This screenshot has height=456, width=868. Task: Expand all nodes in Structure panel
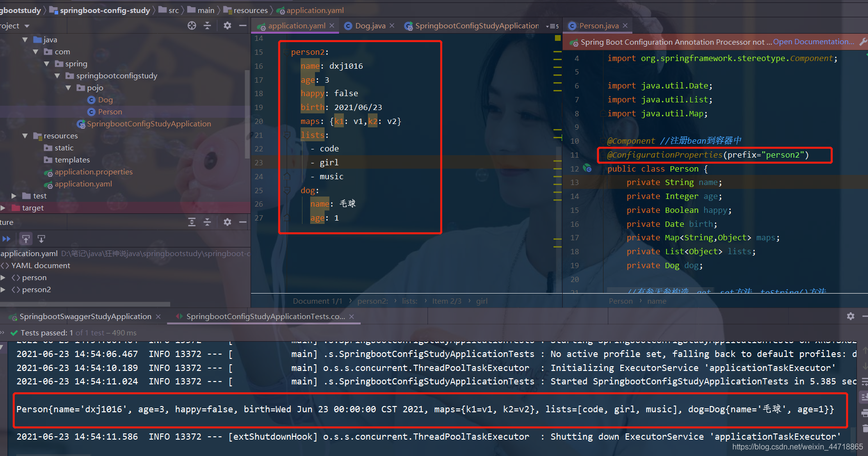pyautogui.click(x=192, y=222)
